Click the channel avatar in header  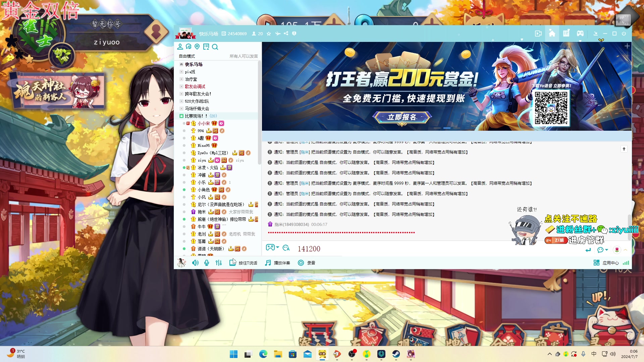coord(185,33)
